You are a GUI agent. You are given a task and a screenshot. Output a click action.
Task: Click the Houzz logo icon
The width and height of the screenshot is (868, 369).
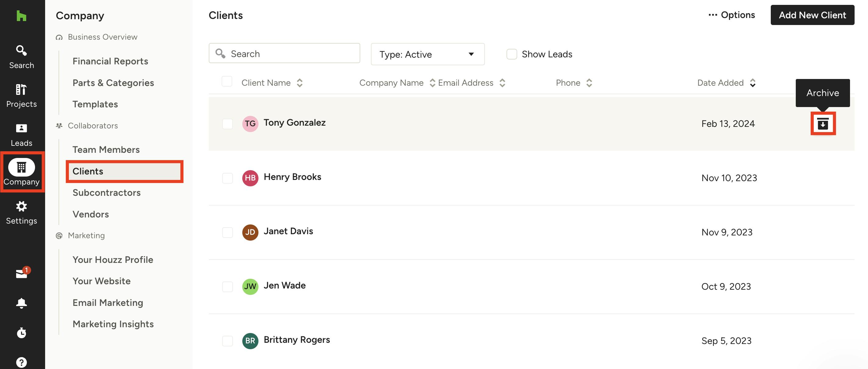pyautogui.click(x=21, y=16)
